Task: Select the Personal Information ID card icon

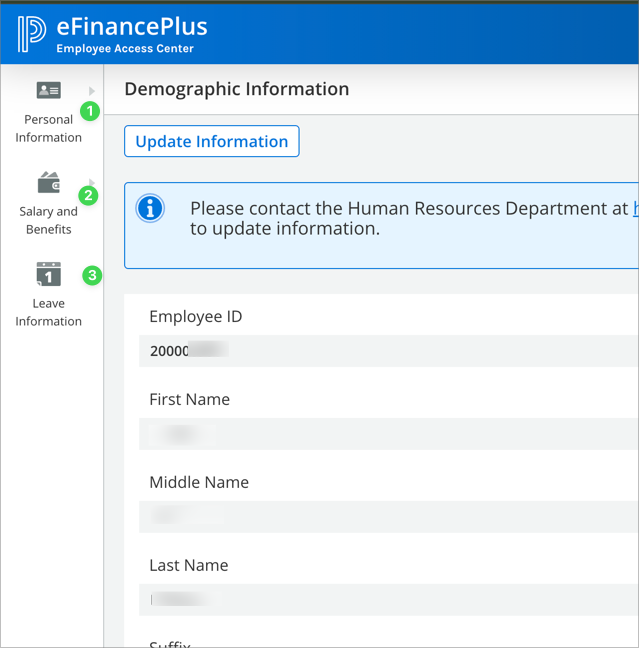Action: coord(48,90)
